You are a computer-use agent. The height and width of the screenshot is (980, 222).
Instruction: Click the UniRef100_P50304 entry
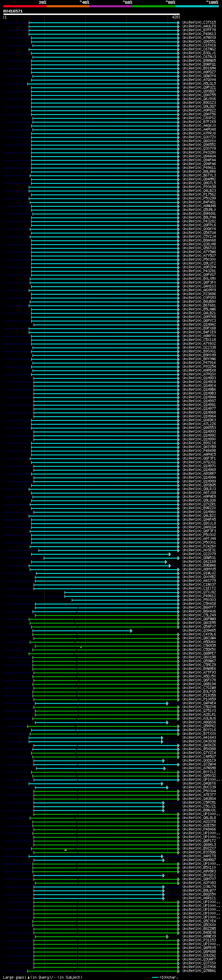click(x=199, y=791)
